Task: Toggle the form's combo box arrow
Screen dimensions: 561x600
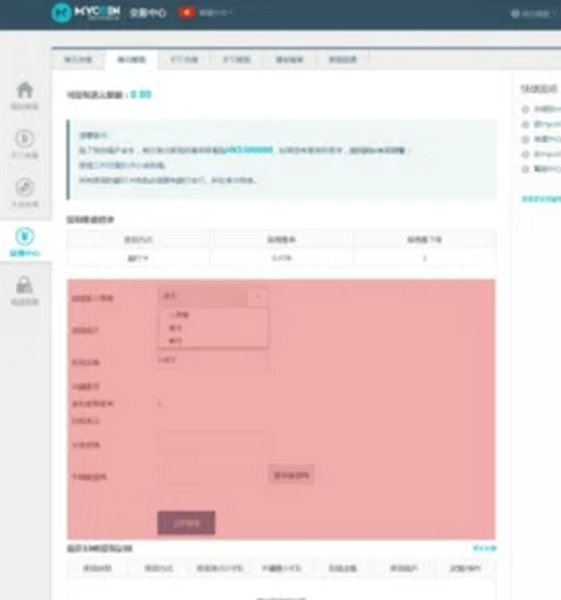Action: point(258,296)
